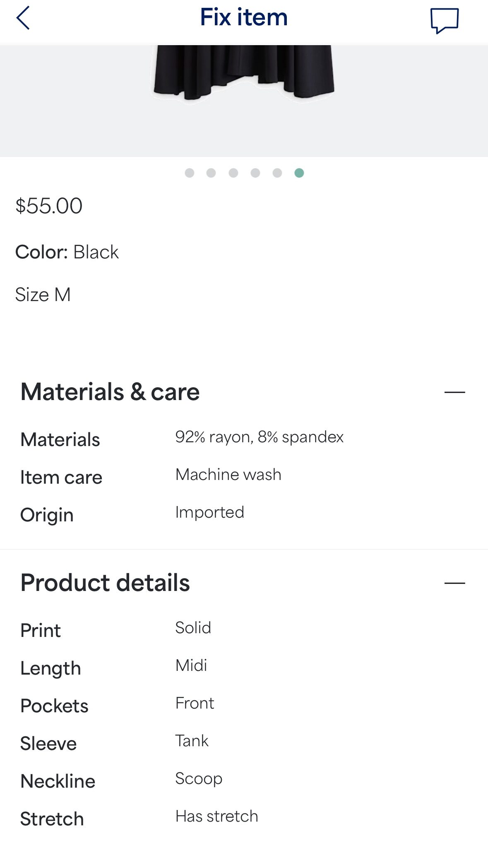This screenshot has height=868, width=488.
Task: Go to the first image dot
Action: coord(190,173)
